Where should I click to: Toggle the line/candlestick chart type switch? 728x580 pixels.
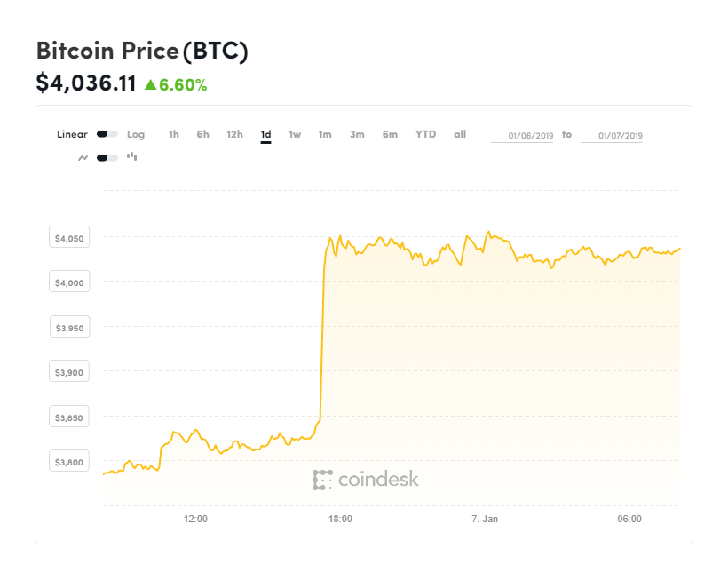click(x=107, y=157)
